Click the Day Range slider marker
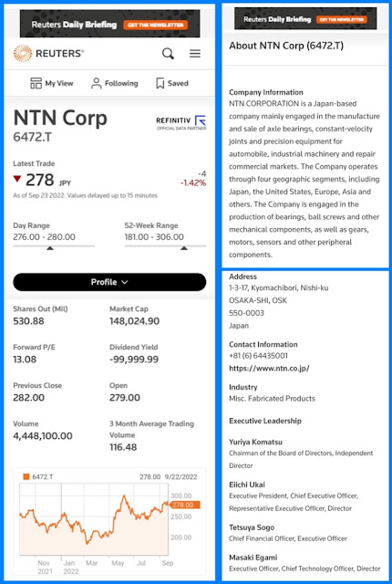 click(x=50, y=248)
